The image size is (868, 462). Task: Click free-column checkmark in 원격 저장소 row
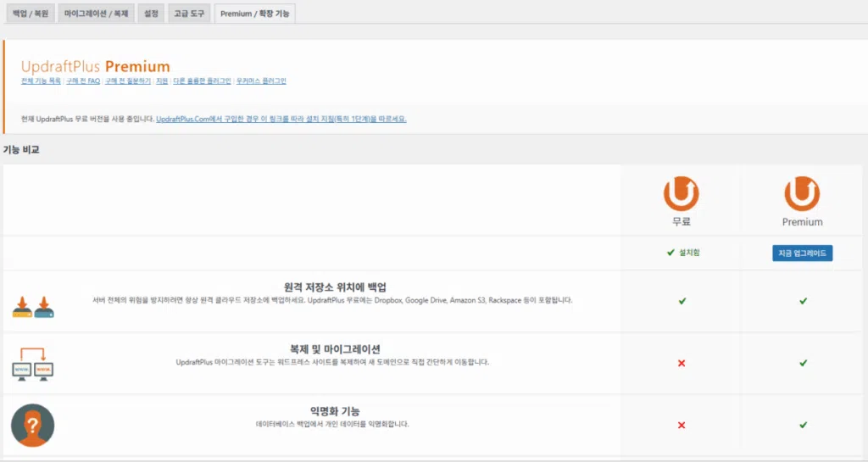coord(682,301)
